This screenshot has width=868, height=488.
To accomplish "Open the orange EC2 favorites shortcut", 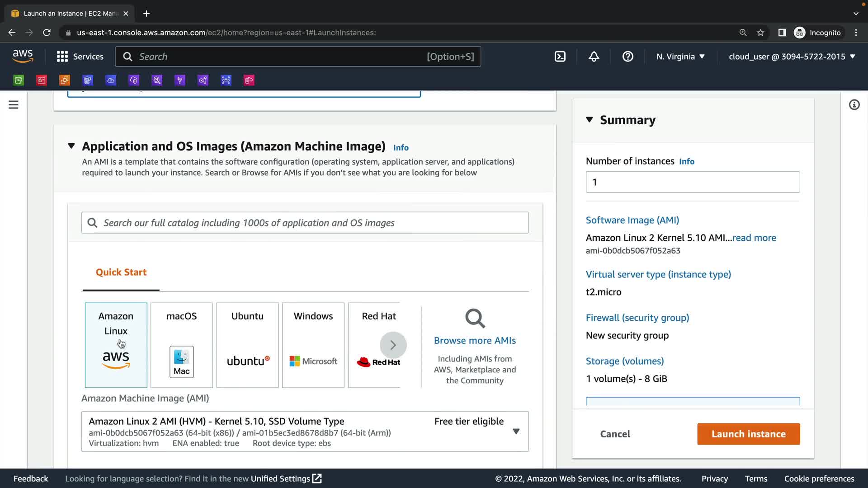I will pos(65,80).
